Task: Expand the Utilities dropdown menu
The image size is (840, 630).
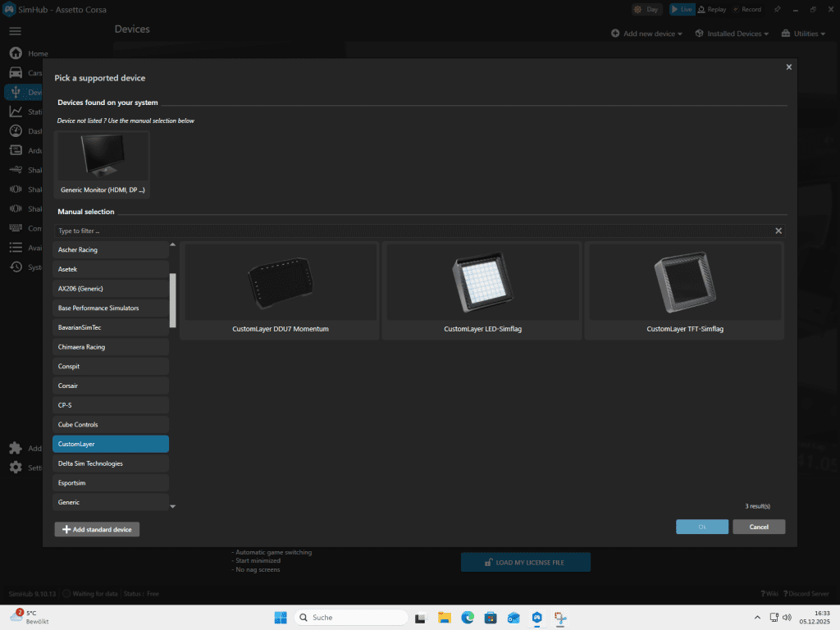Action: [x=805, y=34]
